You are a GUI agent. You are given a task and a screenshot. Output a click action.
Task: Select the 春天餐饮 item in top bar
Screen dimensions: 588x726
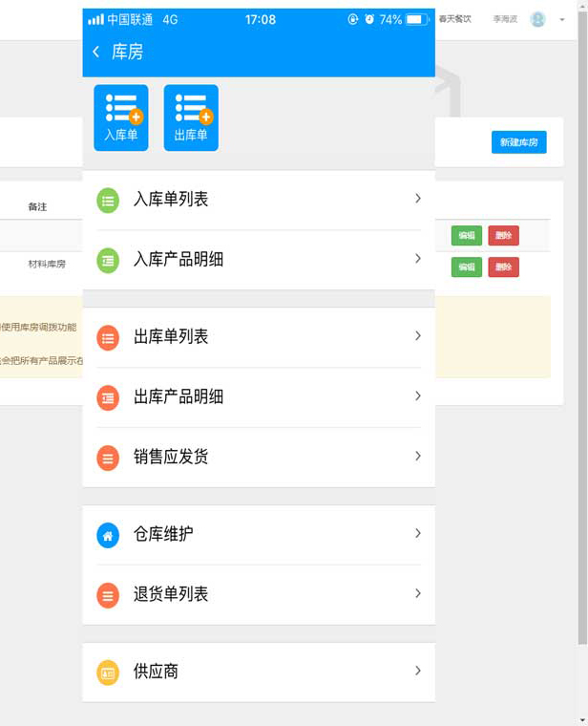454,19
